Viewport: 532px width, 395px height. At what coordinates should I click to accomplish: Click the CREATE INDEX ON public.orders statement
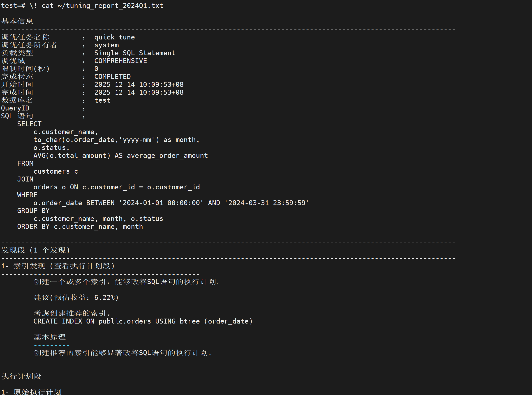[x=143, y=321]
